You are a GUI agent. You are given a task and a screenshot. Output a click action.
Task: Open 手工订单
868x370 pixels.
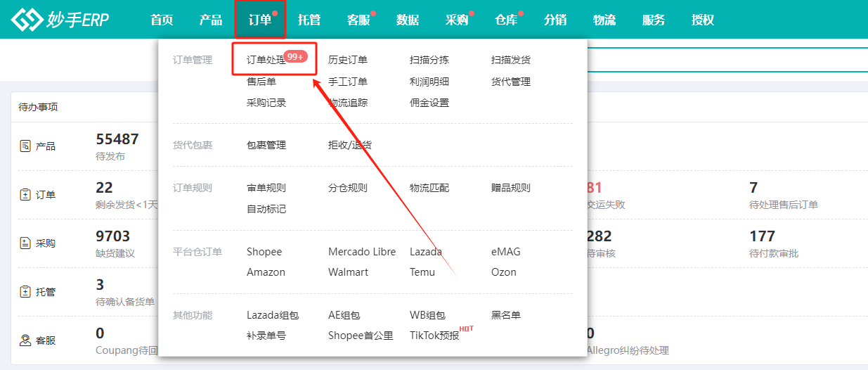click(x=348, y=82)
